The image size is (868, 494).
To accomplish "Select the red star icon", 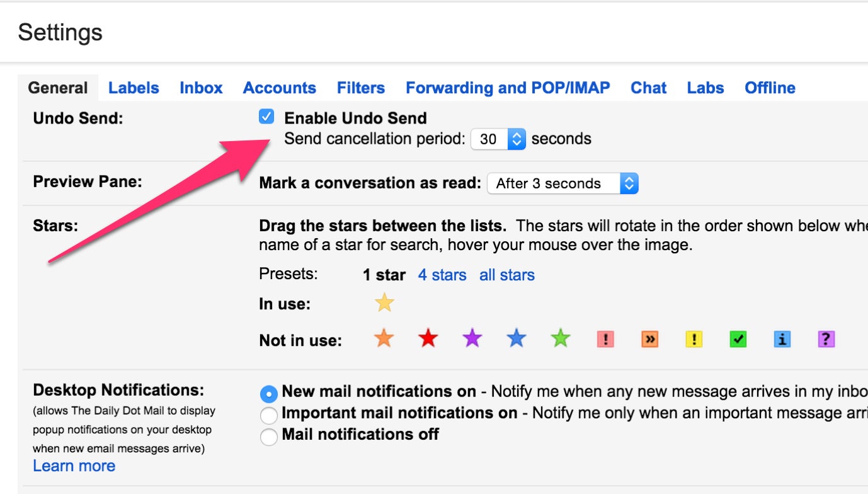I will pos(428,340).
